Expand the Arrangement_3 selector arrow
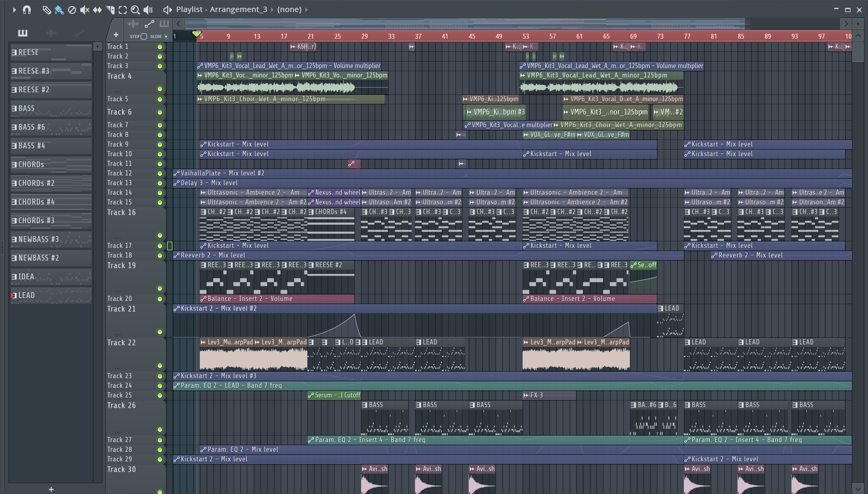 [x=272, y=10]
